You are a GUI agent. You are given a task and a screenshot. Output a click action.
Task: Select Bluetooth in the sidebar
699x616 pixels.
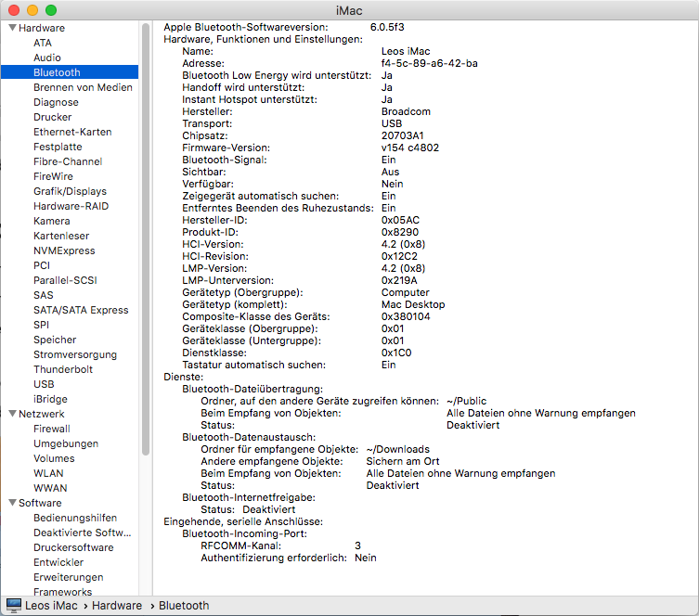tap(57, 72)
